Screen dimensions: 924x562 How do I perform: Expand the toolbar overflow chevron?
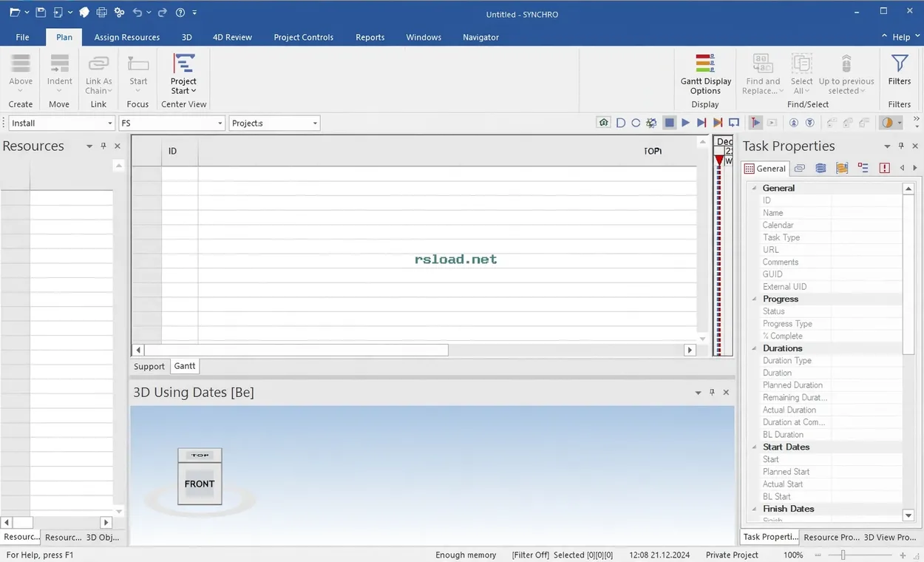(x=917, y=121)
